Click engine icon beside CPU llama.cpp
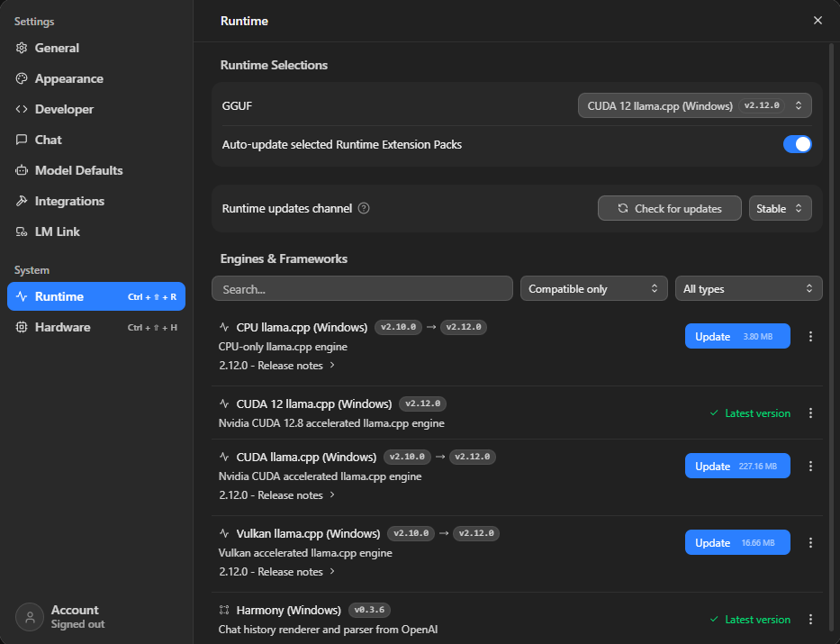840x644 pixels. [x=224, y=327]
